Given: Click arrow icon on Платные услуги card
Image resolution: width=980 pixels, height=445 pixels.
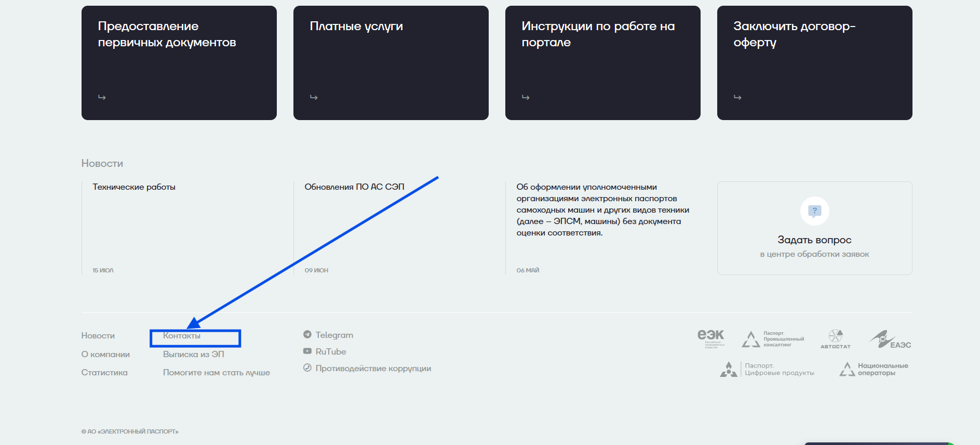Looking at the screenshot, I should click(314, 97).
